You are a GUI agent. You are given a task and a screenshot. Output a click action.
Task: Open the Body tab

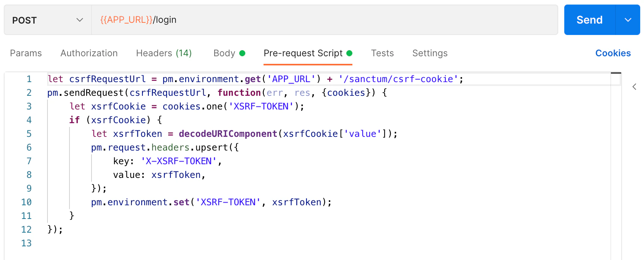[x=229, y=53]
